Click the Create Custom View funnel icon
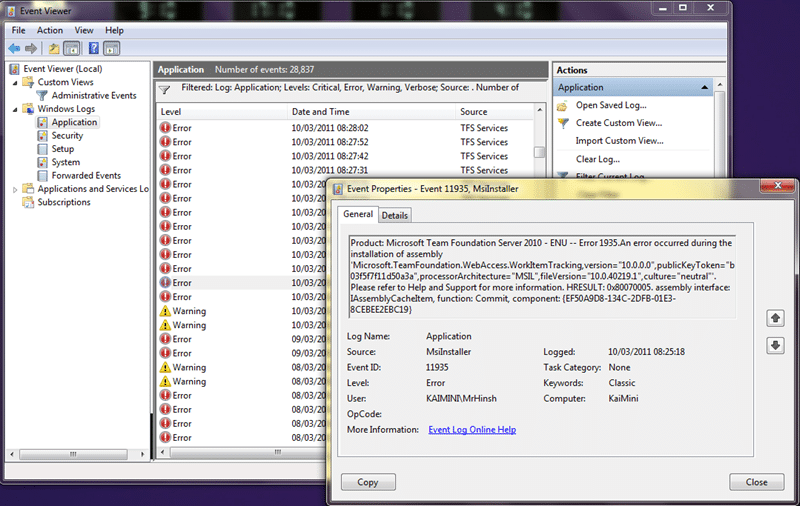This screenshot has width=800, height=506. 563,123
